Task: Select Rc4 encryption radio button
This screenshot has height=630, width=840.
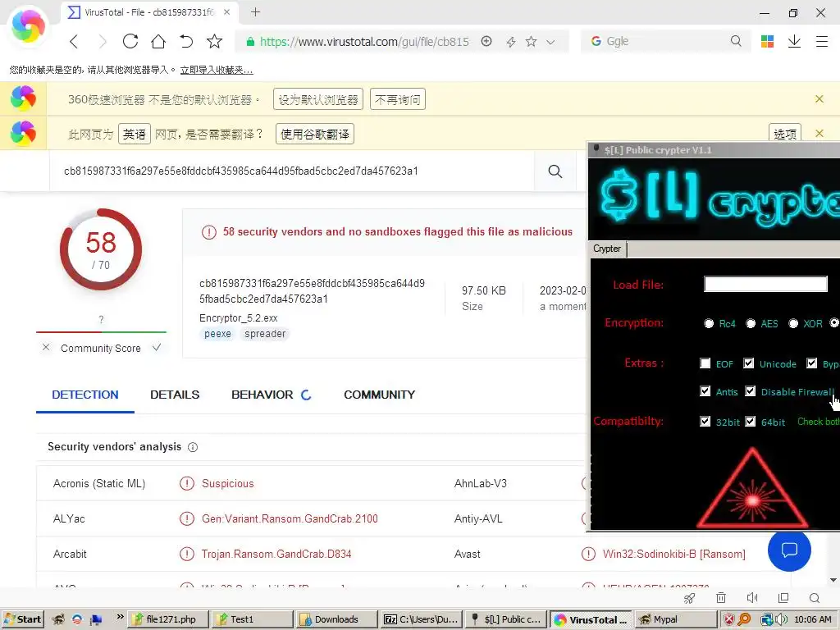Action: pos(709,323)
